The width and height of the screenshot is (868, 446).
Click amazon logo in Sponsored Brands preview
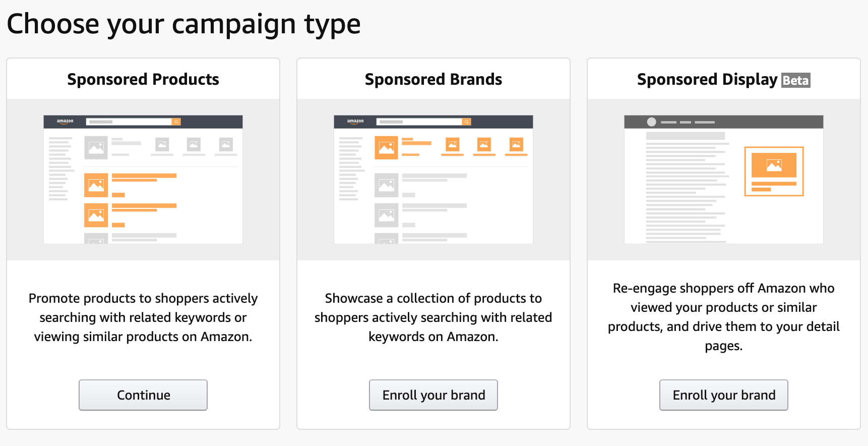pyautogui.click(x=355, y=122)
